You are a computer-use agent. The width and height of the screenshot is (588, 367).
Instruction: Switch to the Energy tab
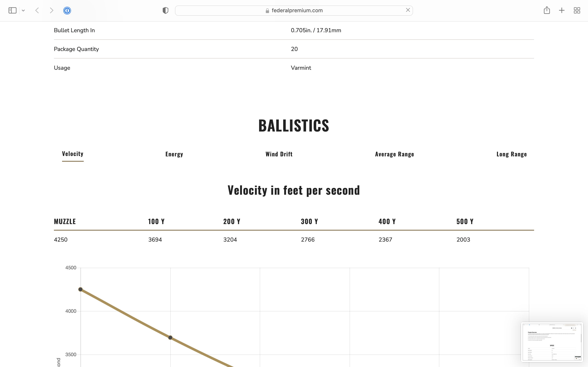174,154
